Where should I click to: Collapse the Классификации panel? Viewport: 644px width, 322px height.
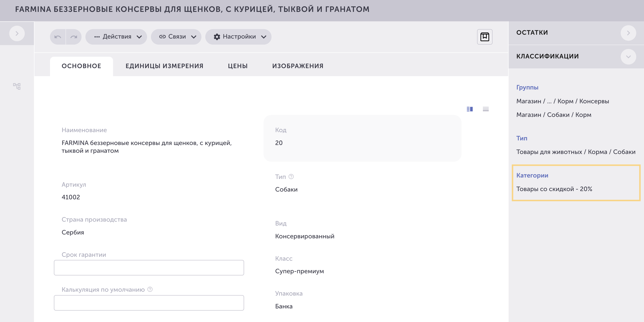click(x=628, y=56)
